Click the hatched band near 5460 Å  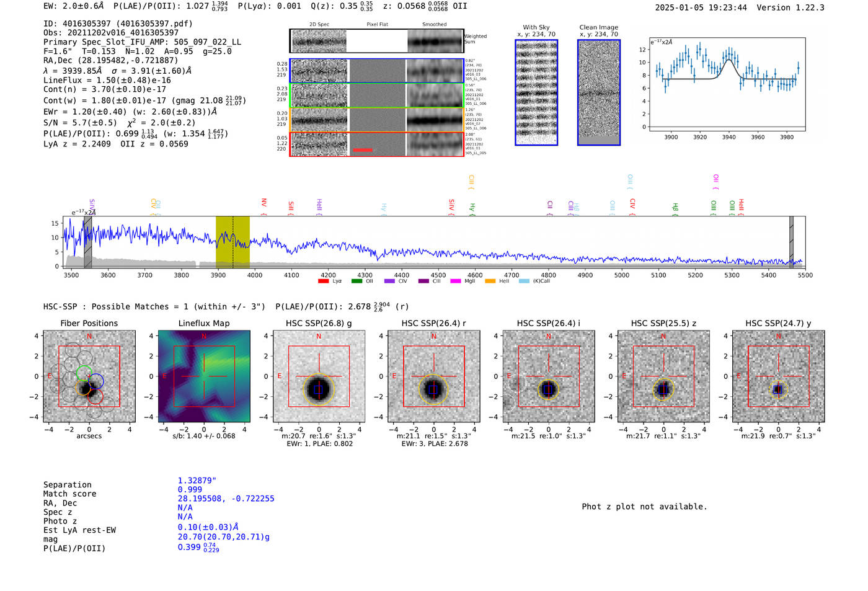[x=791, y=242]
